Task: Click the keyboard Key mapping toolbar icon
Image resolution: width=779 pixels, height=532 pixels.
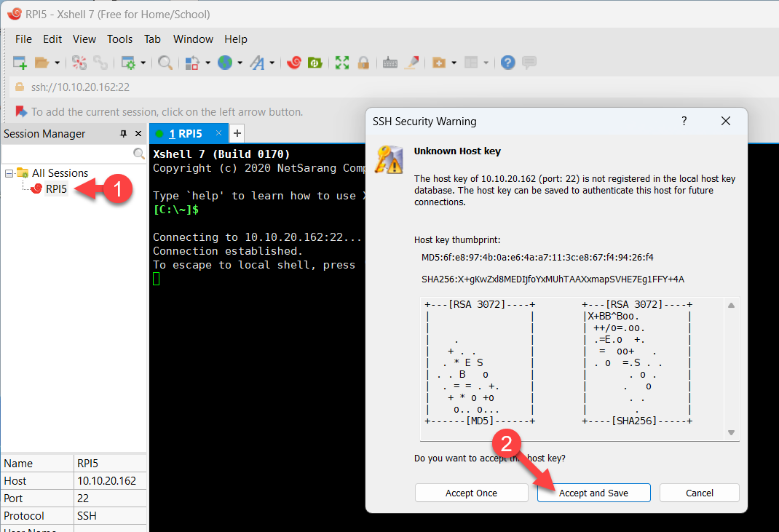Action: point(390,63)
